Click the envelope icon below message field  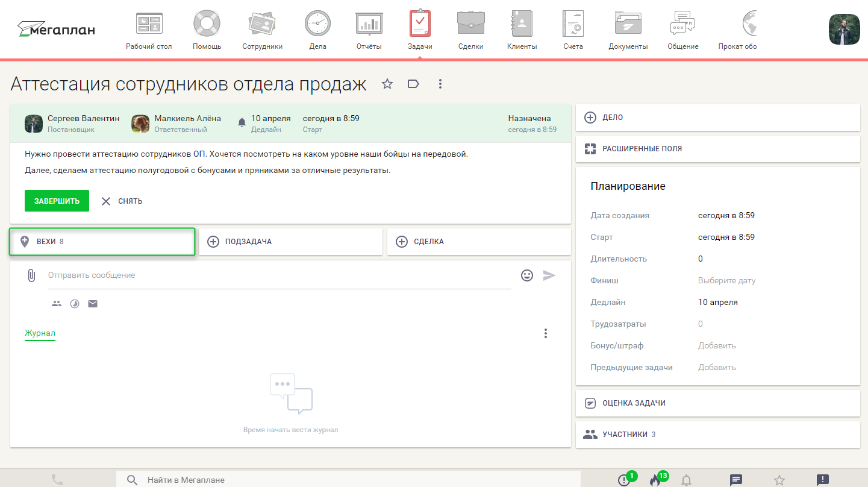tap(93, 304)
